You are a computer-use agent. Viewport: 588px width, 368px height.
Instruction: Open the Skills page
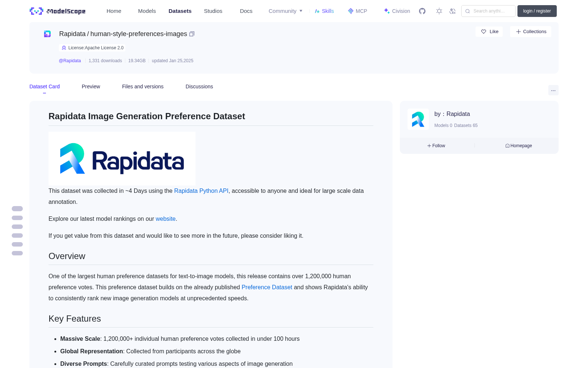pyautogui.click(x=324, y=11)
